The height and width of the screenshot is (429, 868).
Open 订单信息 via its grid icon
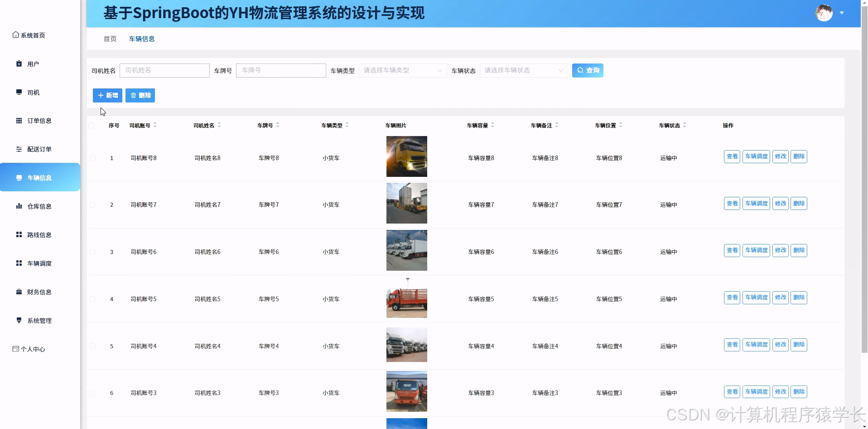tap(19, 120)
